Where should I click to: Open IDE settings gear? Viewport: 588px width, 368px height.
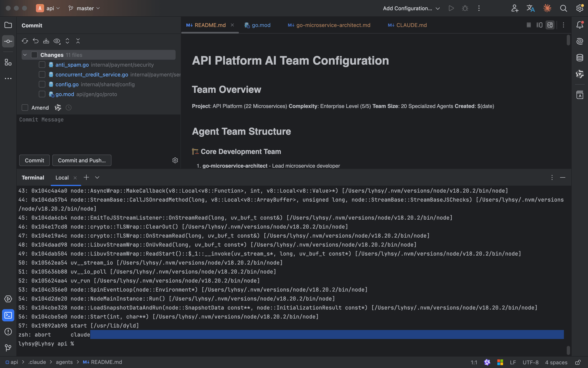[580, 8]
